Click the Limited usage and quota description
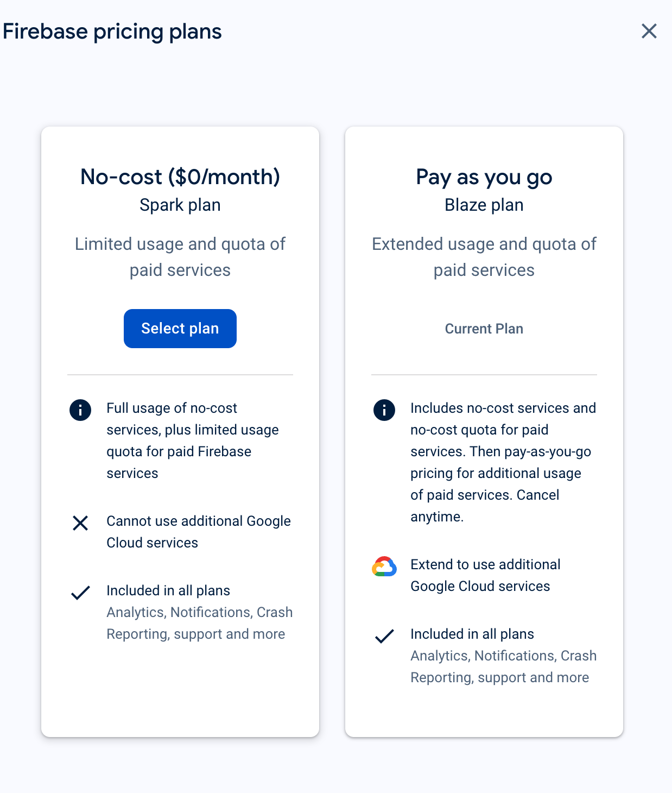This screenshot has height=793, width=672. click(180, 256)
